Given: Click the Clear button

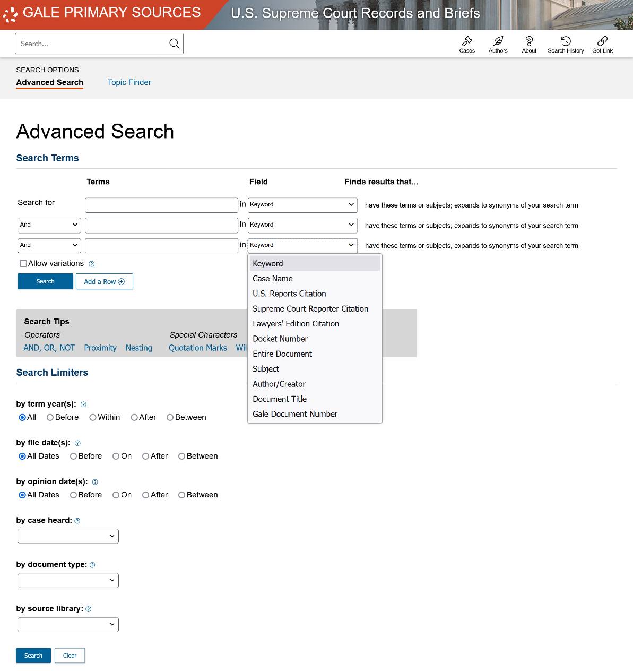Looking at the screenshot, I should (70, 656).
